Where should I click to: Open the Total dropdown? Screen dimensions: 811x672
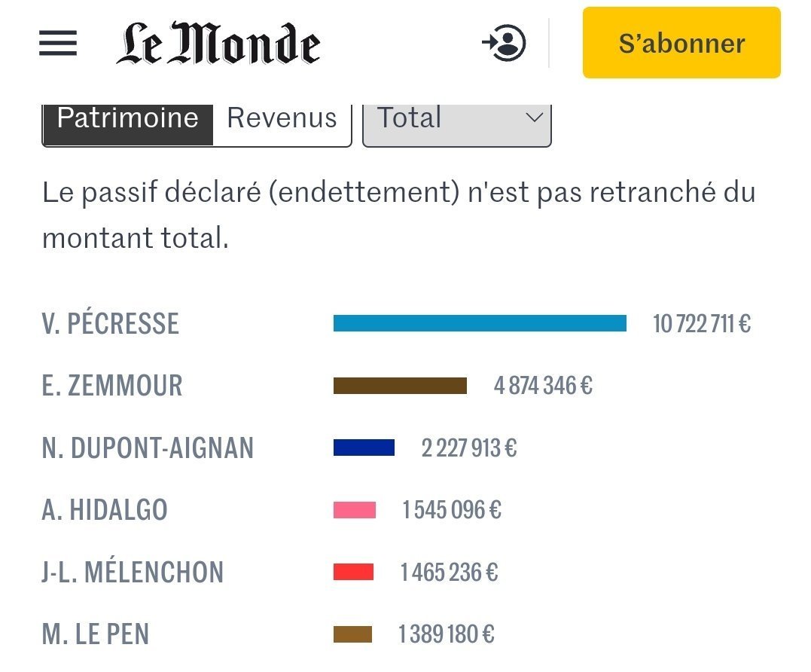click(x=444, y=119)
